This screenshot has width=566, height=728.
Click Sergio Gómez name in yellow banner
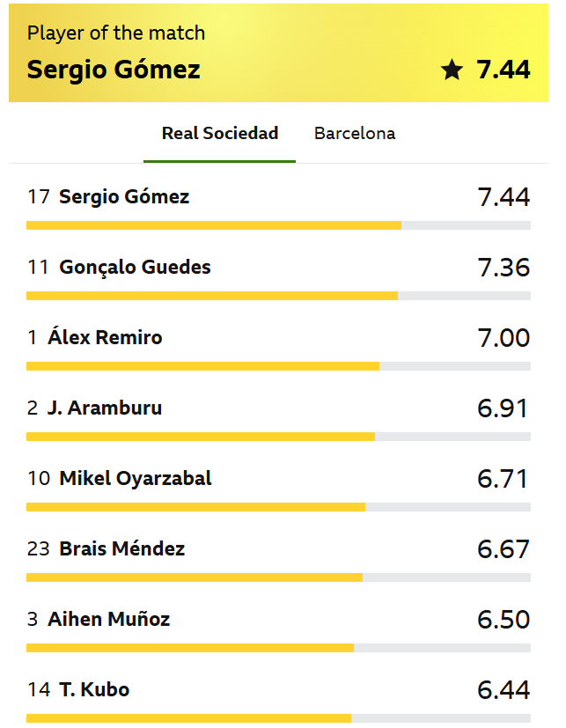(114, 70)
